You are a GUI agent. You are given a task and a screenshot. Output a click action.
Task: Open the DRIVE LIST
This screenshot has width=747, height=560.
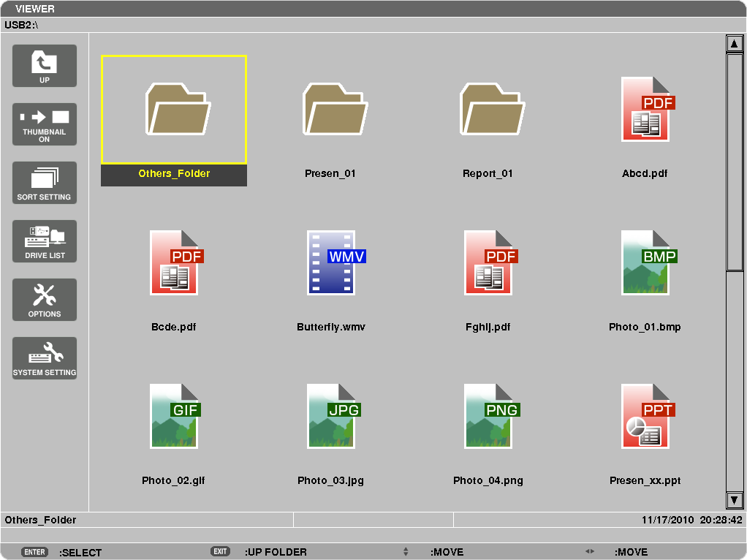[x=45, y=241]
